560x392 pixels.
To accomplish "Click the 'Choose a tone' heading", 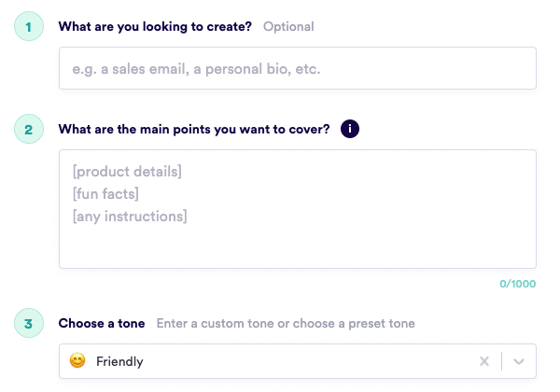I will 102,324.
